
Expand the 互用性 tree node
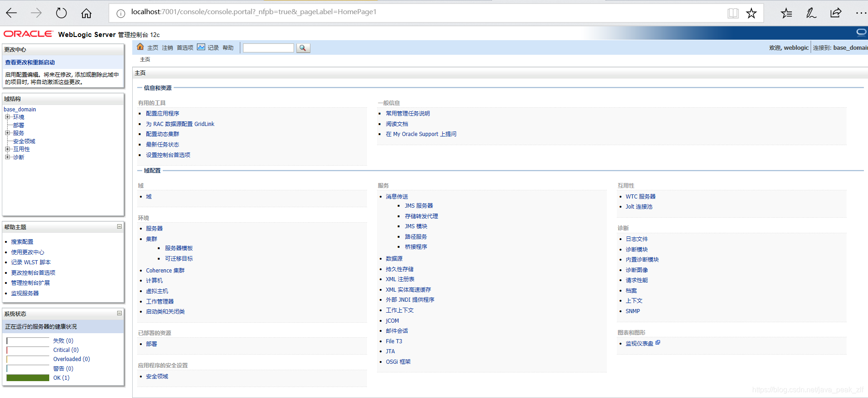click(x=7, y=149)
